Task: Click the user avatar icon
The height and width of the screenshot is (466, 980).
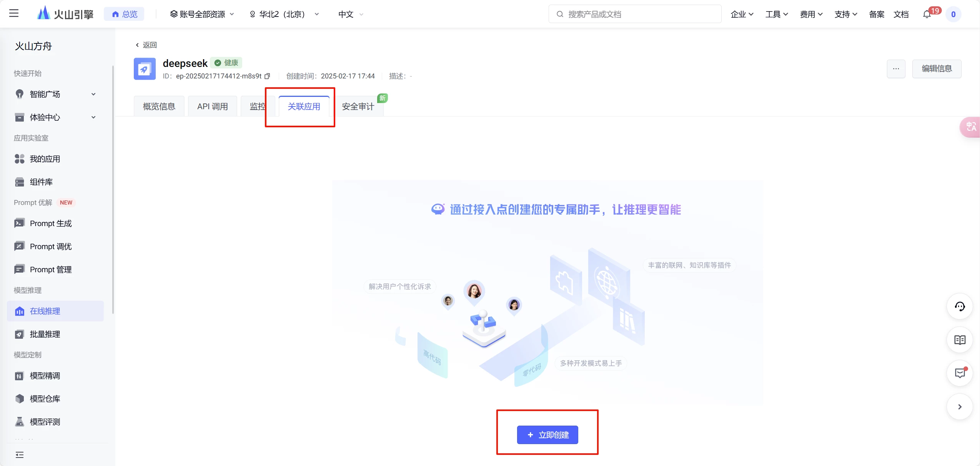Action: pyautogui.click(x=953, y=15)
